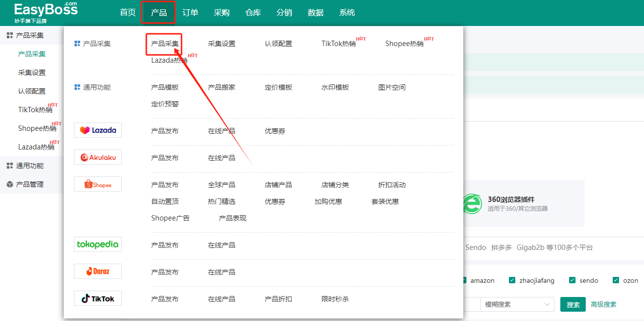The width and height of the screenshot is (644, 321).
Task: Open 产品折扣 in the TikTok row
Action: (x=278, y=299)
